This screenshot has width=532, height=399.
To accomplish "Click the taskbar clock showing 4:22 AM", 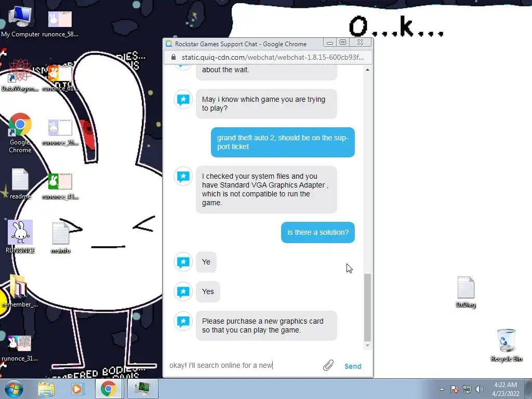I will (506, 389).
